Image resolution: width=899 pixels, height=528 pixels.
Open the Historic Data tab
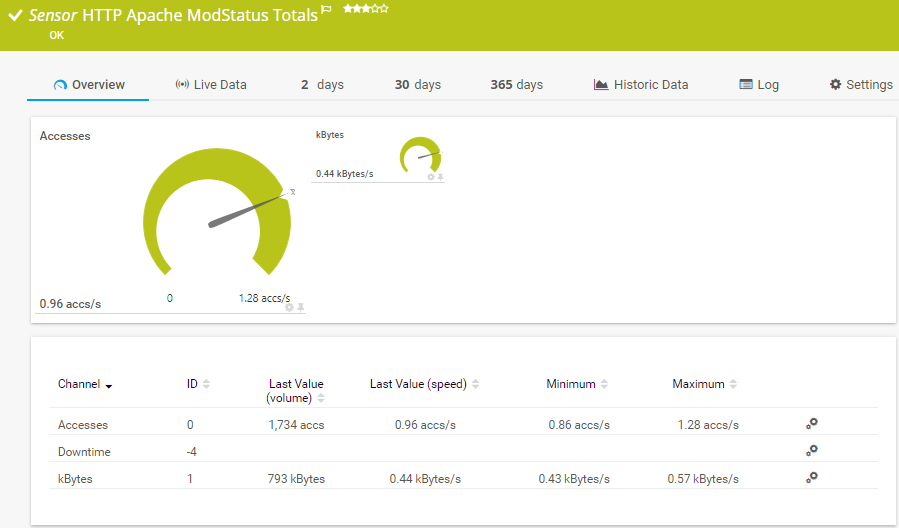tap(640, 85)
